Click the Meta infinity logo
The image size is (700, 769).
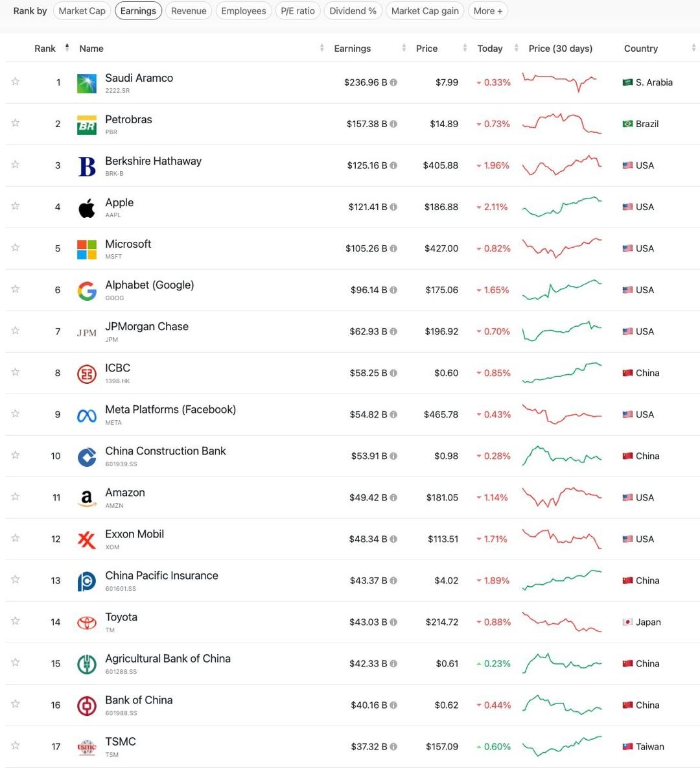pos(87,416)
